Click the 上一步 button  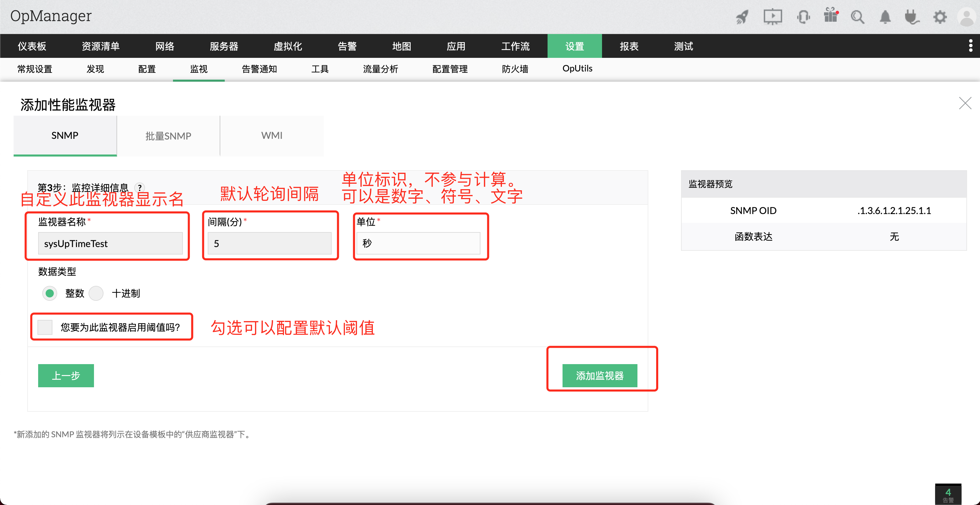66,376
